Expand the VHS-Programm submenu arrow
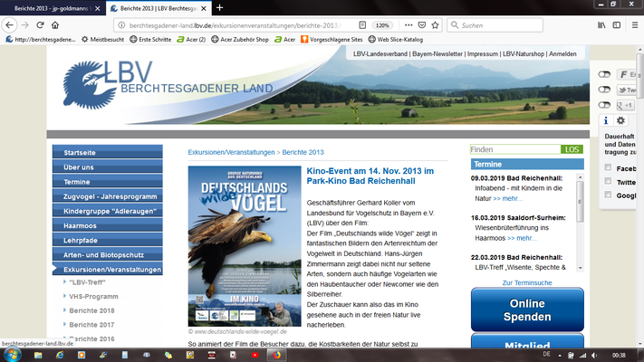Viewport: 644px width, 362px height. (x=64, y=296)
